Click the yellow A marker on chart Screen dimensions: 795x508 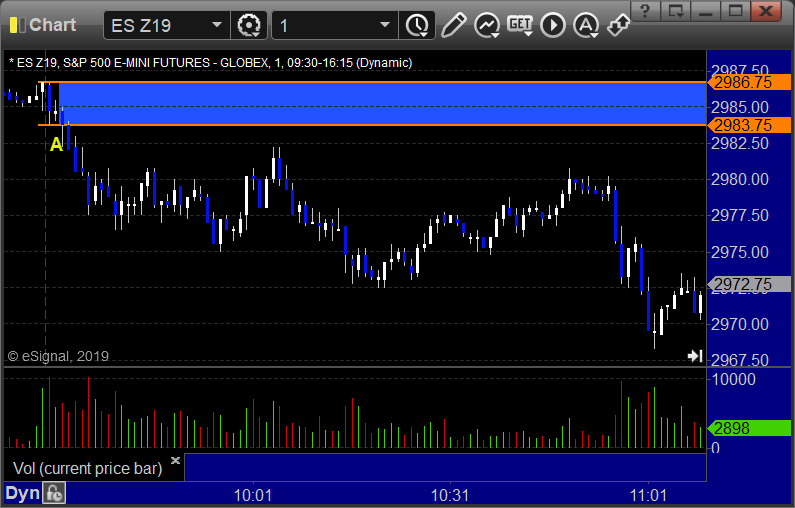coord(56,145)
